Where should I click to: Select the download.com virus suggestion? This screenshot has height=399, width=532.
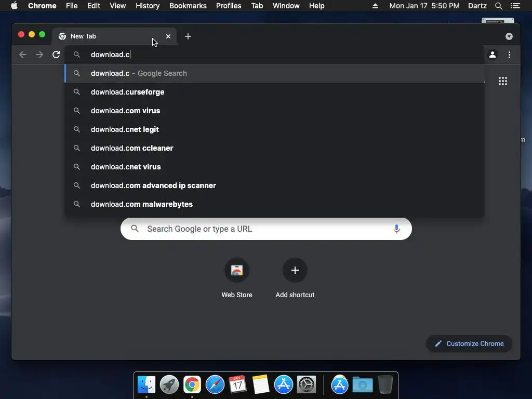point(274,111)
